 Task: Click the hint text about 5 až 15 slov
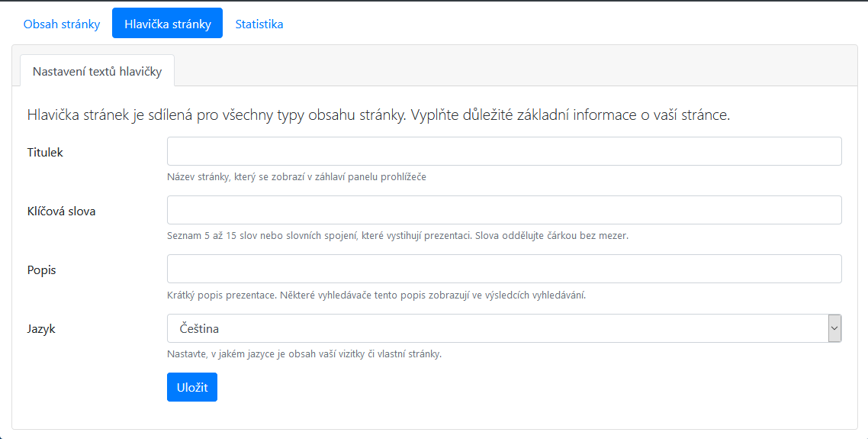click(x=397, y=235)
